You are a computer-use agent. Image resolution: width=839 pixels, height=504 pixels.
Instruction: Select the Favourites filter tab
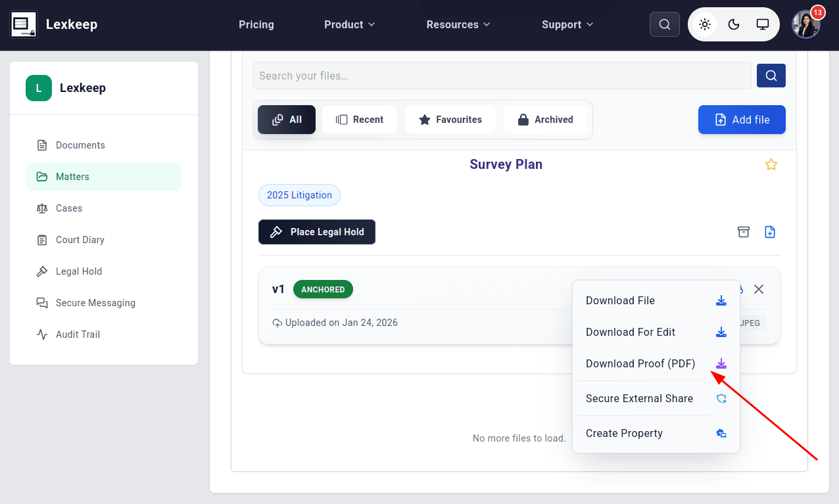[450, 120]
